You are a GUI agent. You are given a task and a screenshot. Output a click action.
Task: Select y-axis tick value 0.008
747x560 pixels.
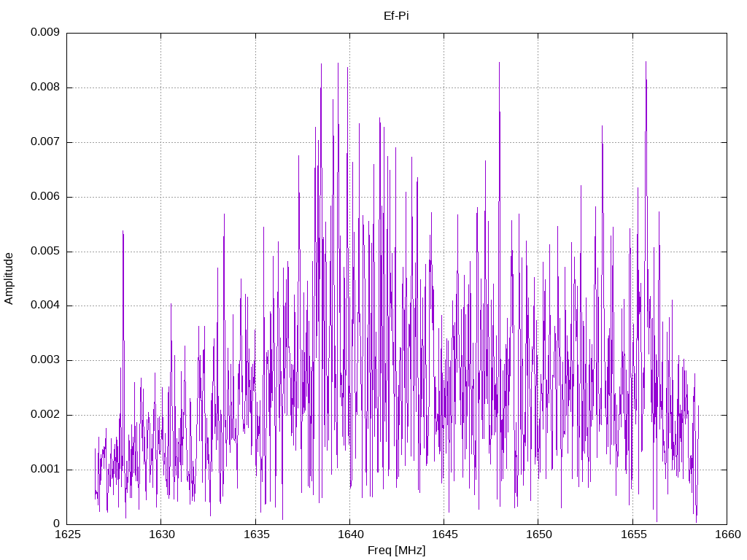coord(45,87)
